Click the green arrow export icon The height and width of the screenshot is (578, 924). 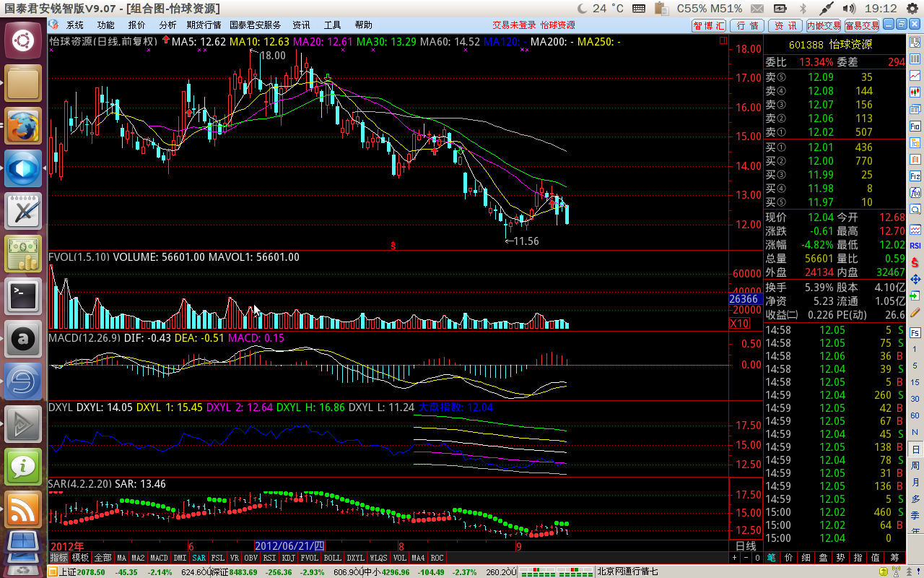coord(915,296)
